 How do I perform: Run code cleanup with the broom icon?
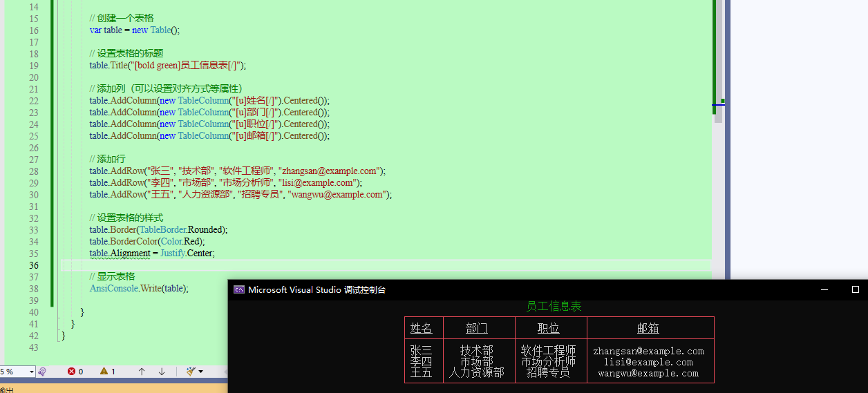coord(191,372)
